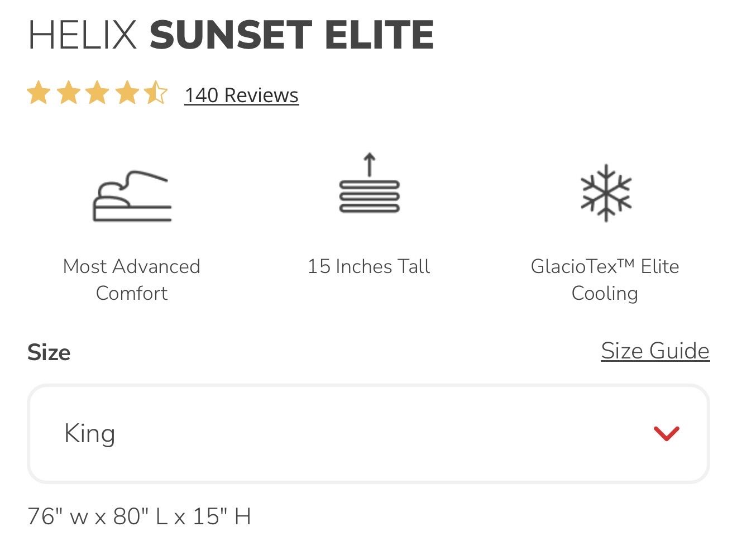The height and width of the screenshot is (560, 737).
Task: Click the mattress comfort icon
Action: (x=132, y=196)
